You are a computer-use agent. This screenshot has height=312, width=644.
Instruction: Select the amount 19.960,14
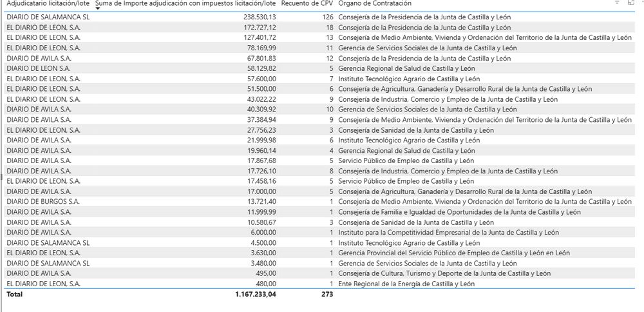pos(261,150)
